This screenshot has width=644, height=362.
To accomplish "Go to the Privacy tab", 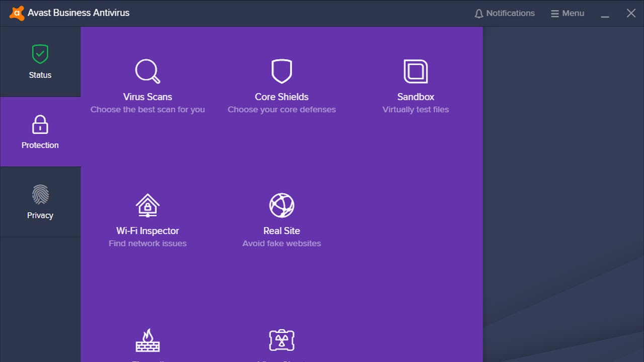I will click(x=40, y=202).
